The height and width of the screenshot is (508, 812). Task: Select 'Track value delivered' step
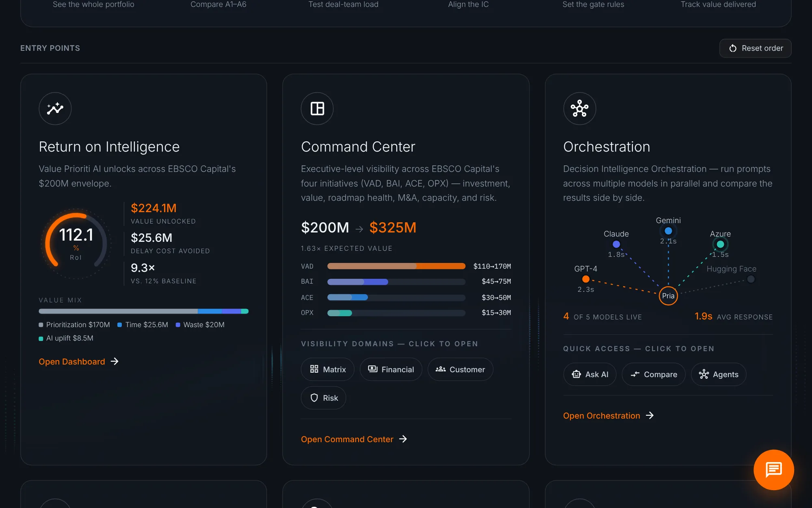[718, 4]
